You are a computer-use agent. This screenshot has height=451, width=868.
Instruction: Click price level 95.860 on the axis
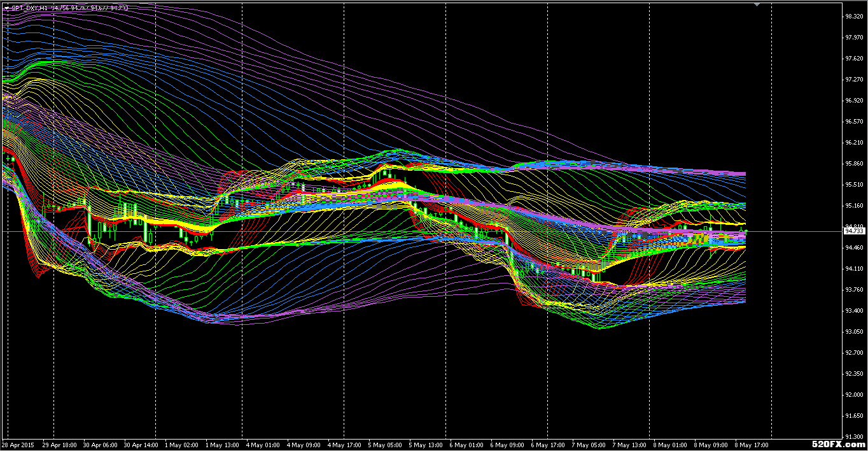[855, 164]
